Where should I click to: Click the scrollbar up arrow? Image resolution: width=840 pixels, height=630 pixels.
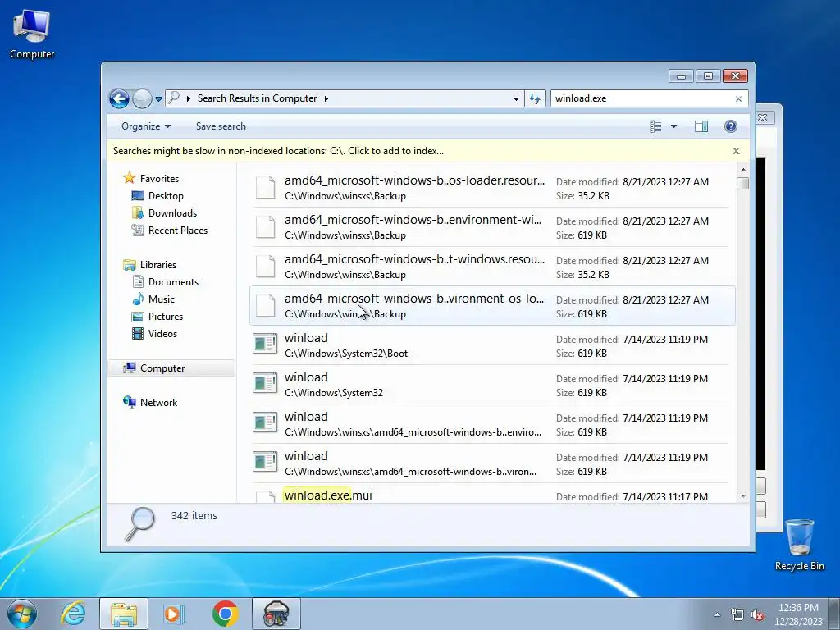pyautogui.click(x=743, y=170)
